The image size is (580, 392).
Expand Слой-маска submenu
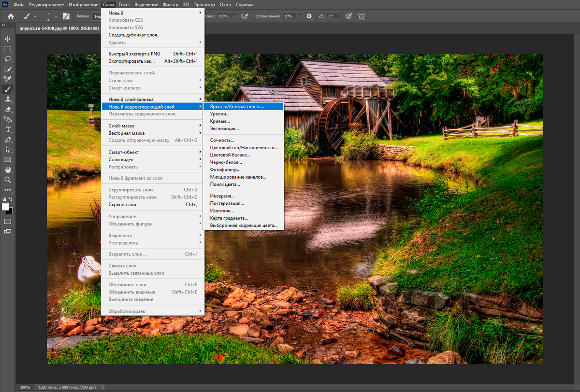pos(152,126)
